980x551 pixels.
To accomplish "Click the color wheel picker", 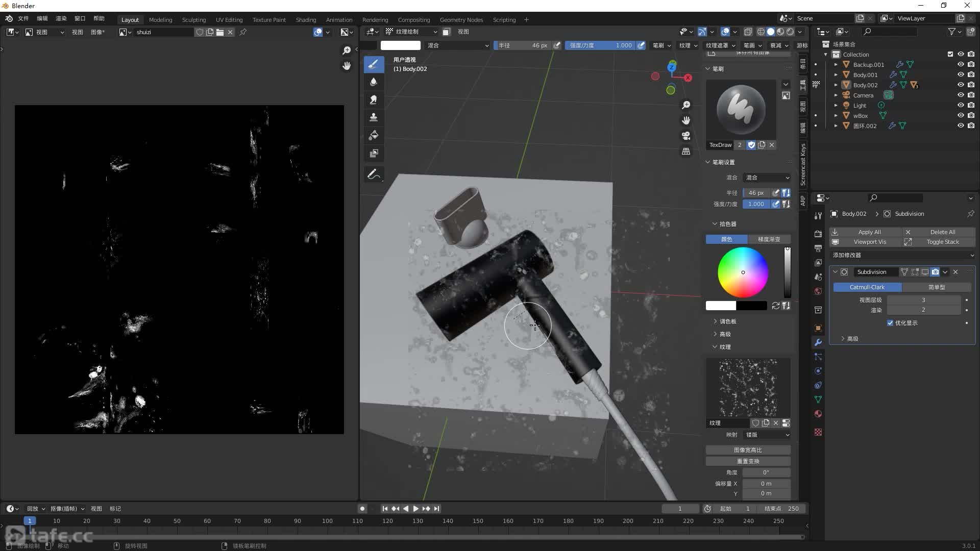I will click(743, 272).
